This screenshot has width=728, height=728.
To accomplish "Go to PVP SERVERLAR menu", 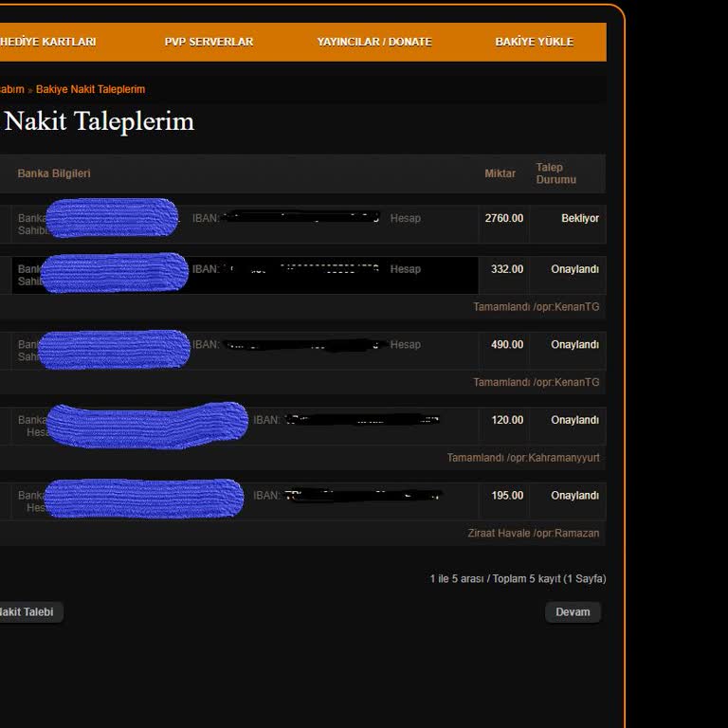I will [x=209, y=42].
